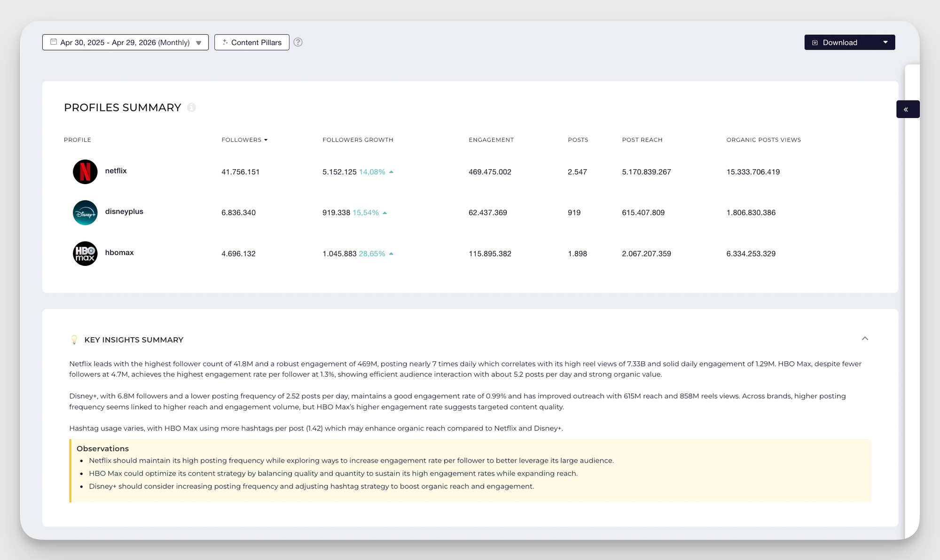Click the sparkle icon on Content Pillars
940x560 pixels.
(x=225, y=42)
